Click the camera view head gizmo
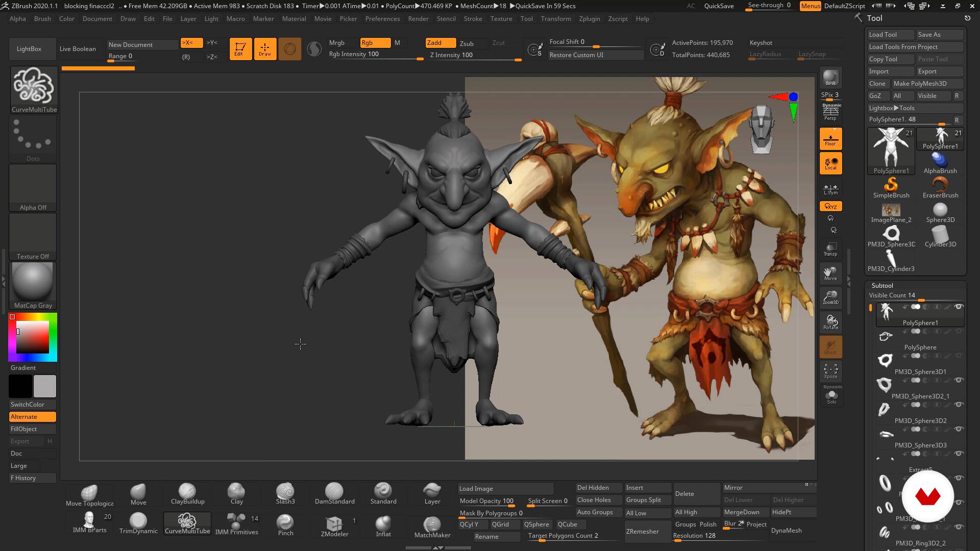 click(762, 129)
